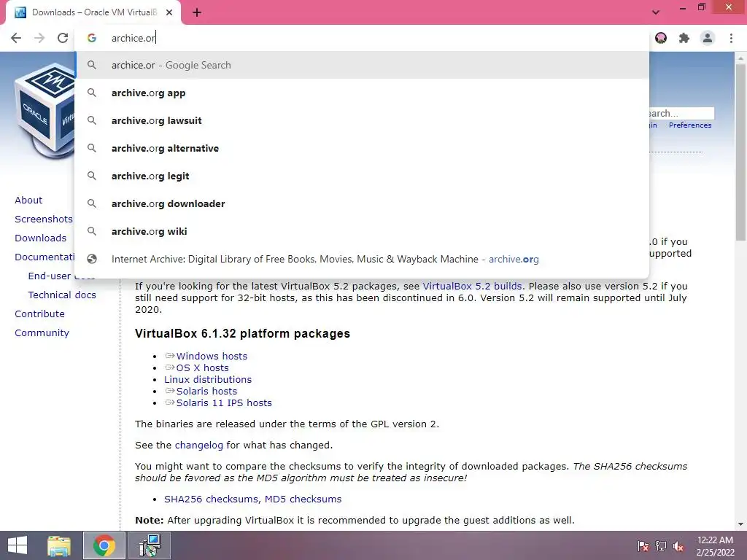Open the Windows Start button

[18, 545]
